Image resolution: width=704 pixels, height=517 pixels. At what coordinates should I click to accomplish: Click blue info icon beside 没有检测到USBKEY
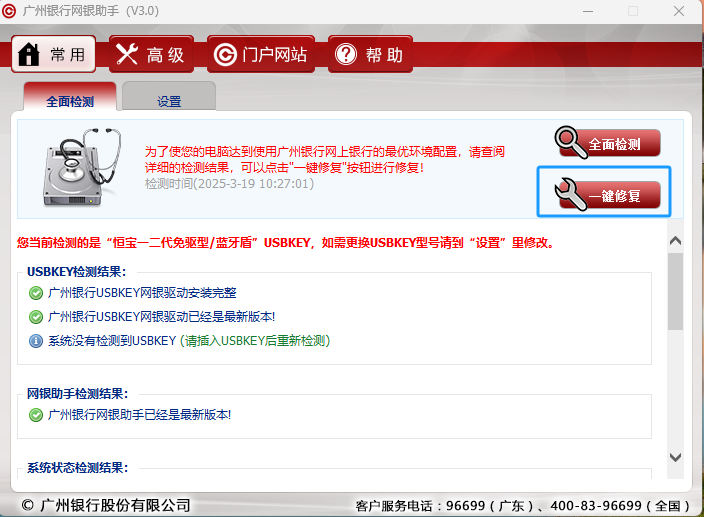[x=36, y=341]
